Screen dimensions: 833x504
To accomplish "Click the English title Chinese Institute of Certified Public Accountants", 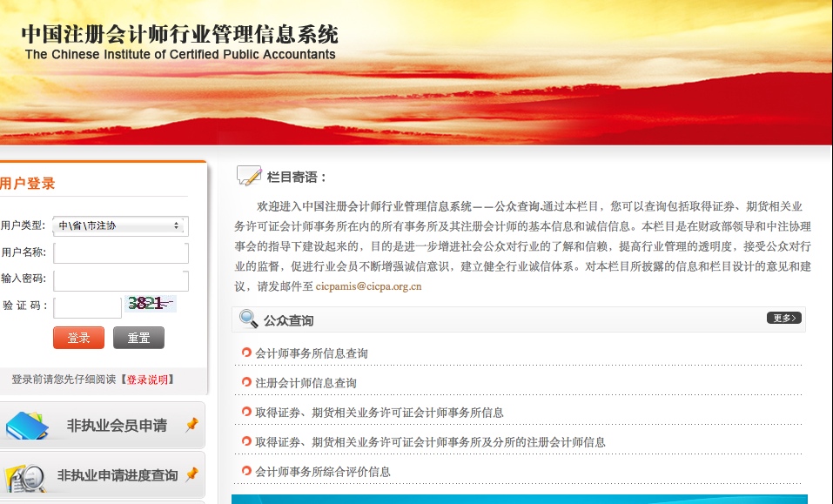I will click(x=180, y=55).
